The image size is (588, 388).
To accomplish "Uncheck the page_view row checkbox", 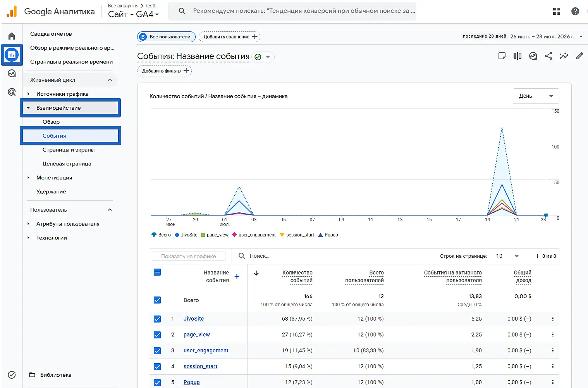I will click(157, 335).
